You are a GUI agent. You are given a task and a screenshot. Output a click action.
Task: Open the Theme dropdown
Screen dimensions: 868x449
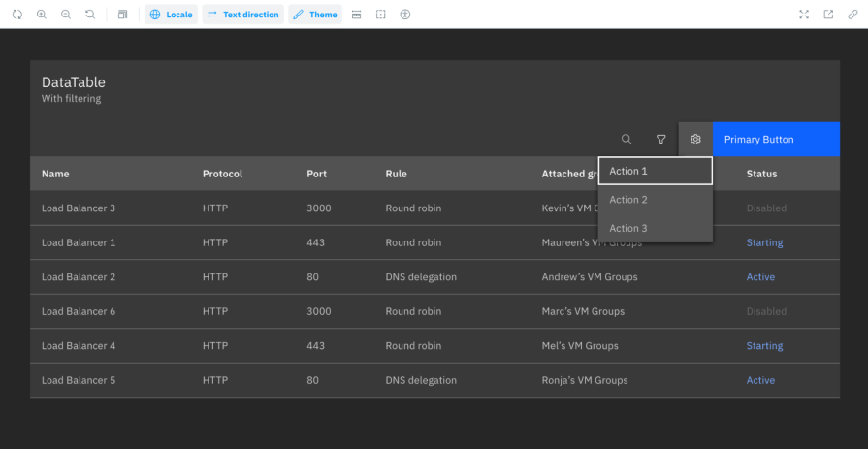click(315, 15)
